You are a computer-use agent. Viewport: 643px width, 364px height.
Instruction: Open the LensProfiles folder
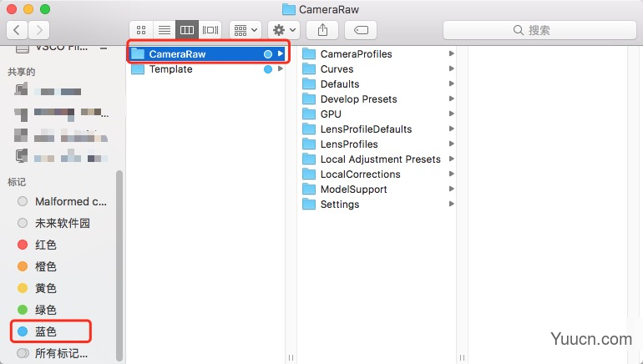(x=378, y=144)
